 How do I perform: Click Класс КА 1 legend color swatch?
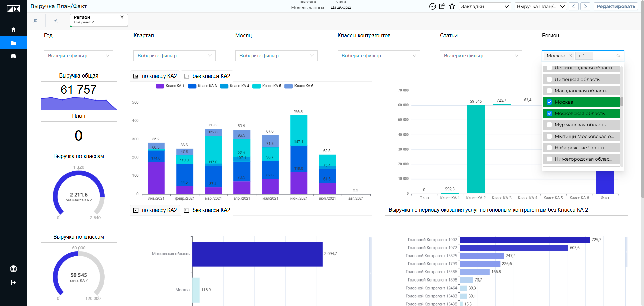160,86
